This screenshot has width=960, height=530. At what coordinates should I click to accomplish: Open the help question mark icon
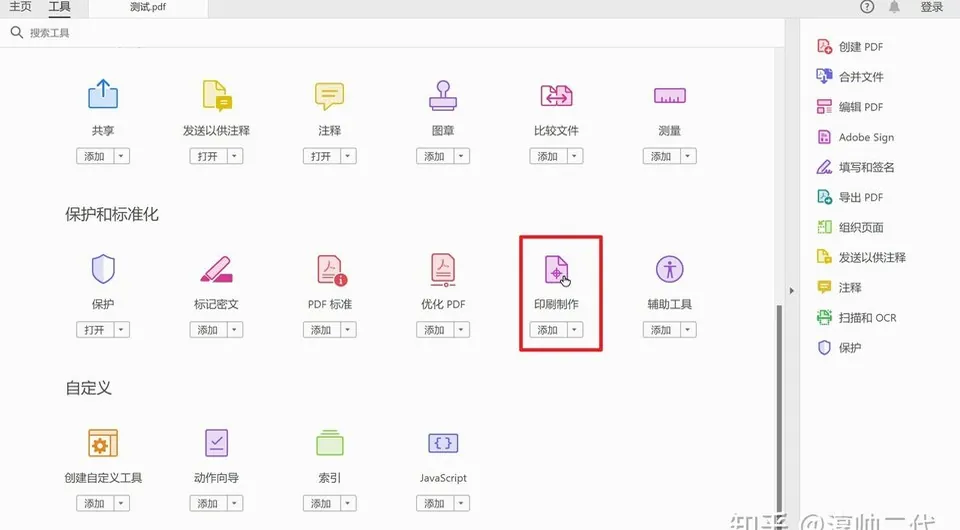pyautogui.click(x=867, y=7)
